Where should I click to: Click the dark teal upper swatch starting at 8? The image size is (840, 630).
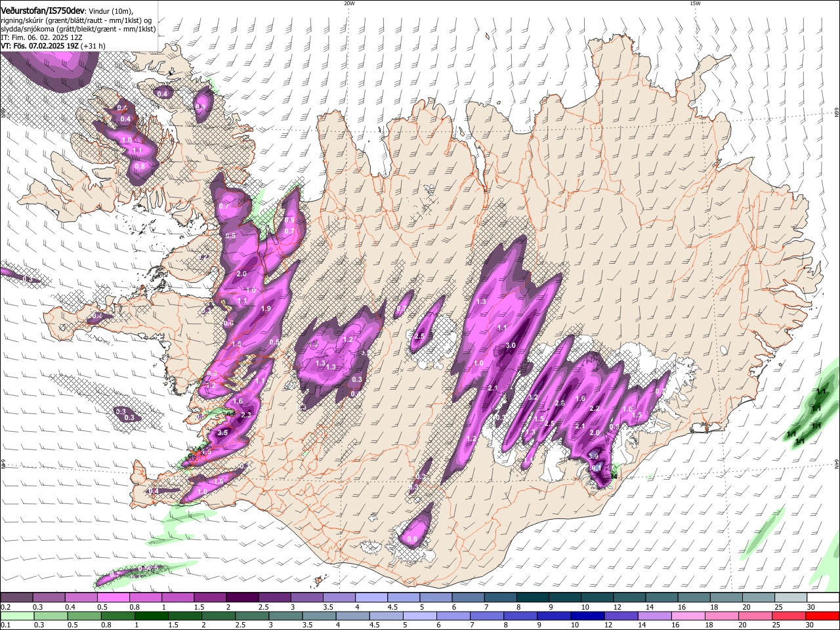532,597
